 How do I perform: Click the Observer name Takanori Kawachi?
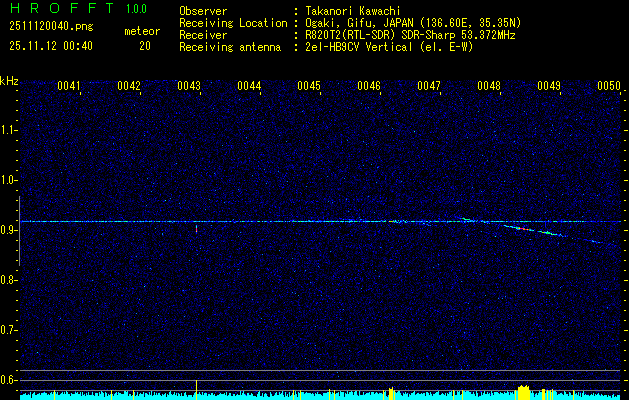pyautogui.click(x=353, y=11)
